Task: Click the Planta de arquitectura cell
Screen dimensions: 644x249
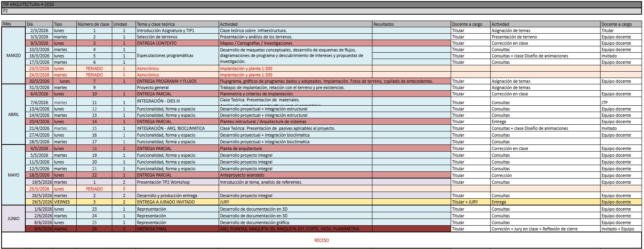Action: [295, 148]
